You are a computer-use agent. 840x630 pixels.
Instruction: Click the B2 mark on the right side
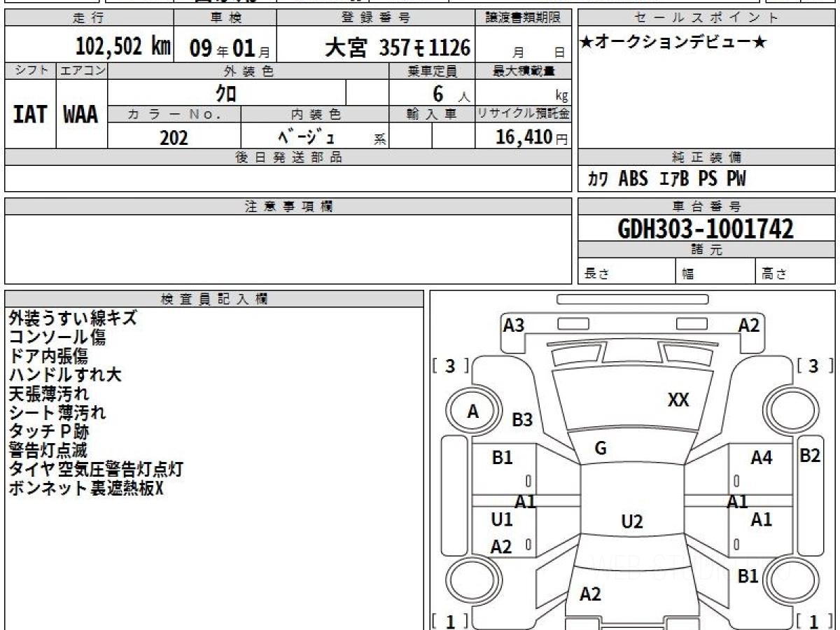(810, 456)
